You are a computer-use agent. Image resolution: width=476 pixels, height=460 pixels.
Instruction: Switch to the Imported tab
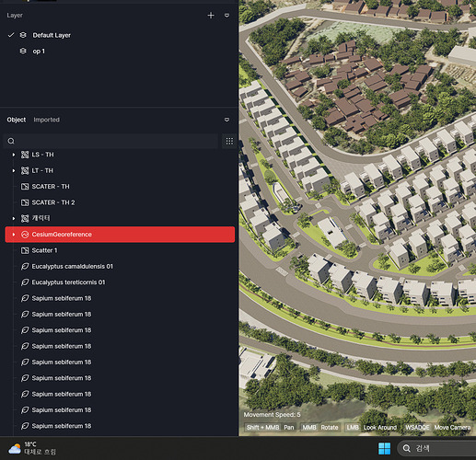coord(47,120)
